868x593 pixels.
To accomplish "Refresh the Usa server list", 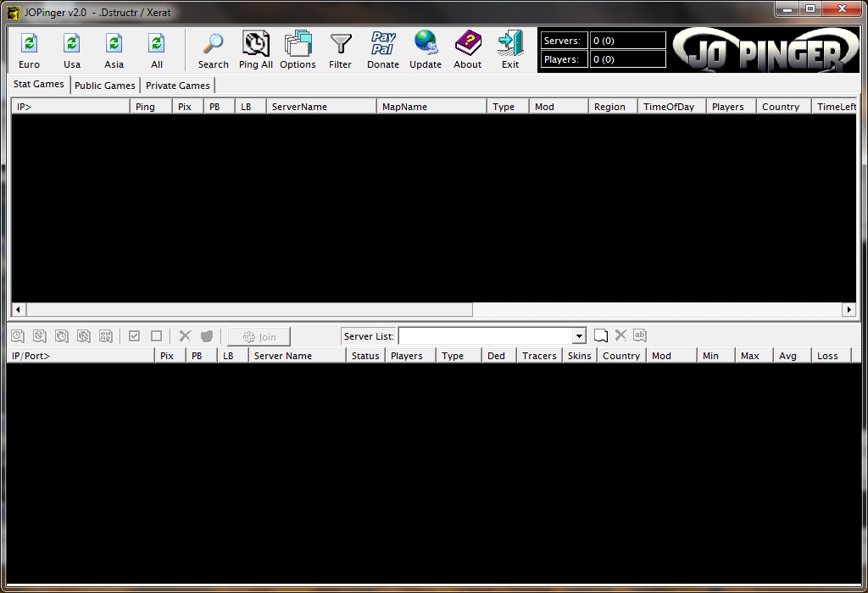I will 72,50.
